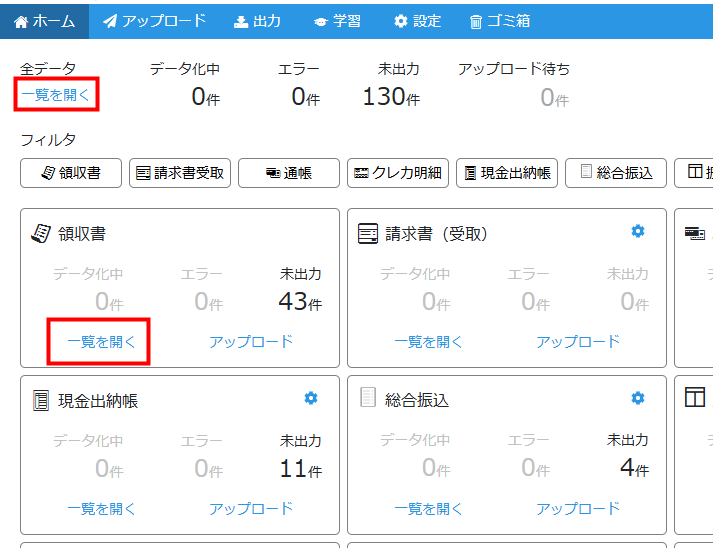Click the ledger icon on the 現金出納帳 card
Viewport: 713px width, 548px height.
tap(41, 401)
